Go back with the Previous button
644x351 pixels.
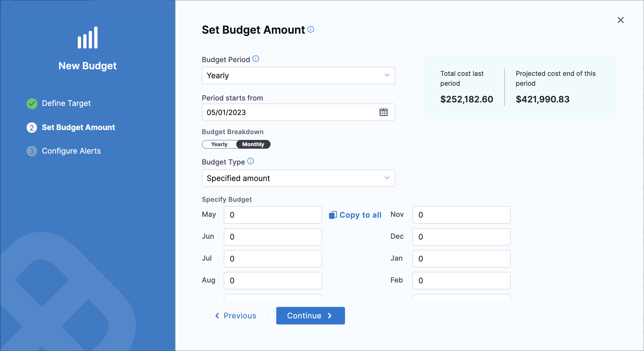pyautogui.click(x=235, y=316)
